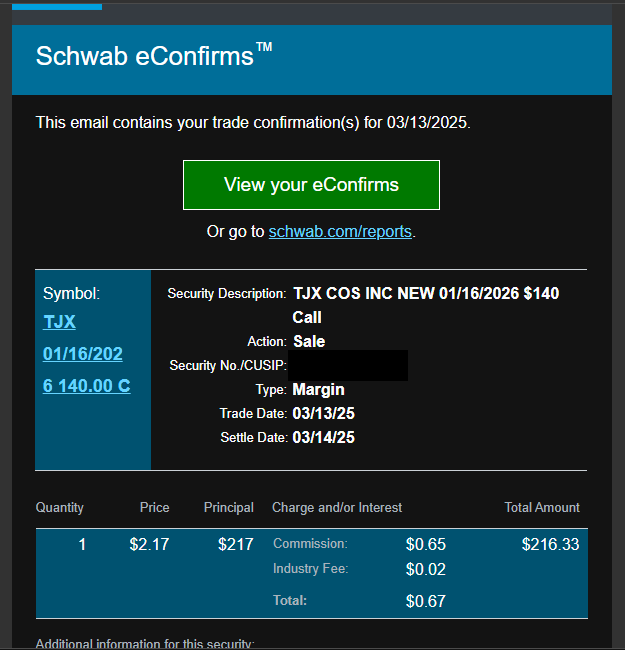Click the $0.02 industry fee amount
The width and height of the screenshot is (625, 650).
point(426,570)
